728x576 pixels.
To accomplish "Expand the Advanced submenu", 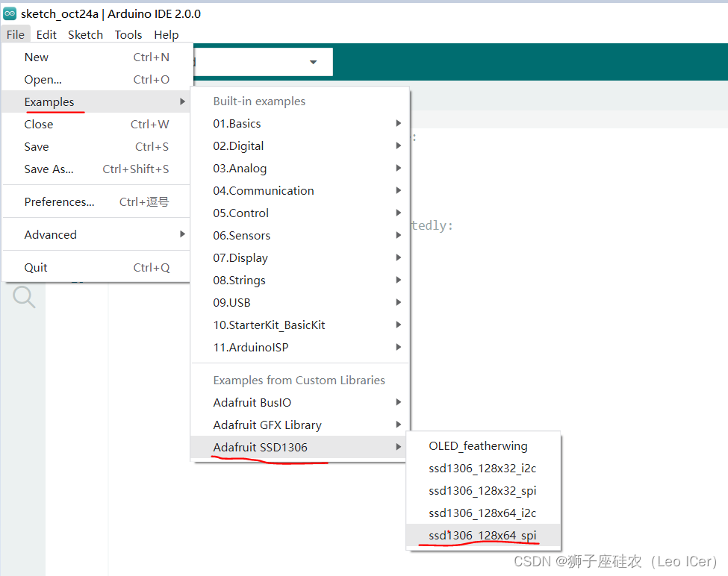I will point(96,235).
